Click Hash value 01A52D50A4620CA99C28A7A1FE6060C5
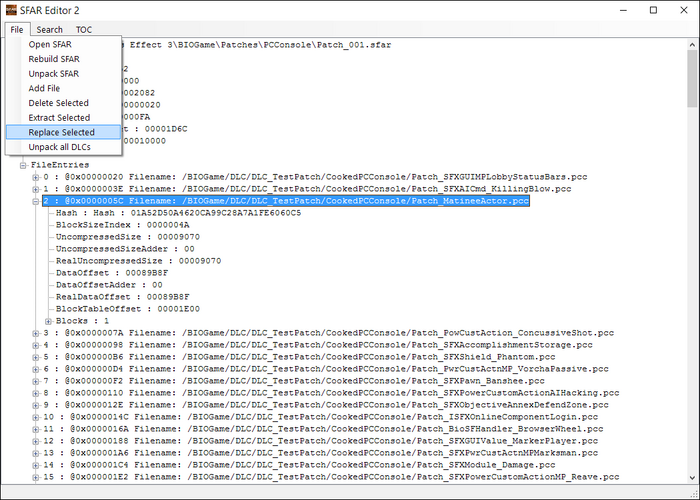700x500 pixels. 216,213
